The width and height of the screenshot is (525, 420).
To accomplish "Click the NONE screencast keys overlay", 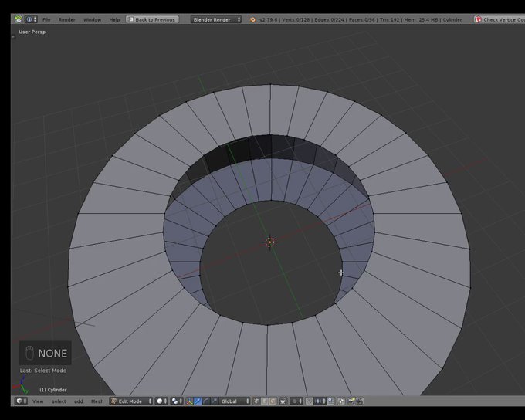I will point(46,353).
